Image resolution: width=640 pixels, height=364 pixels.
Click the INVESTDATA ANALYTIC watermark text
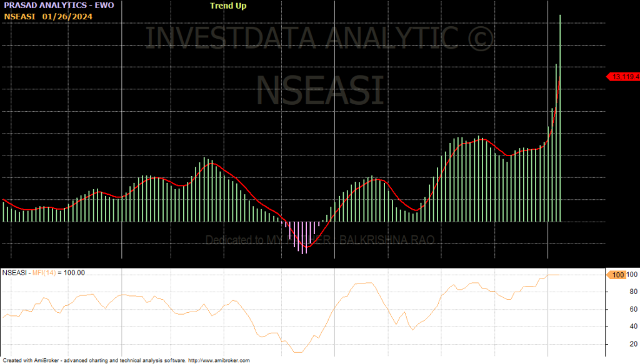click(319, 39)
